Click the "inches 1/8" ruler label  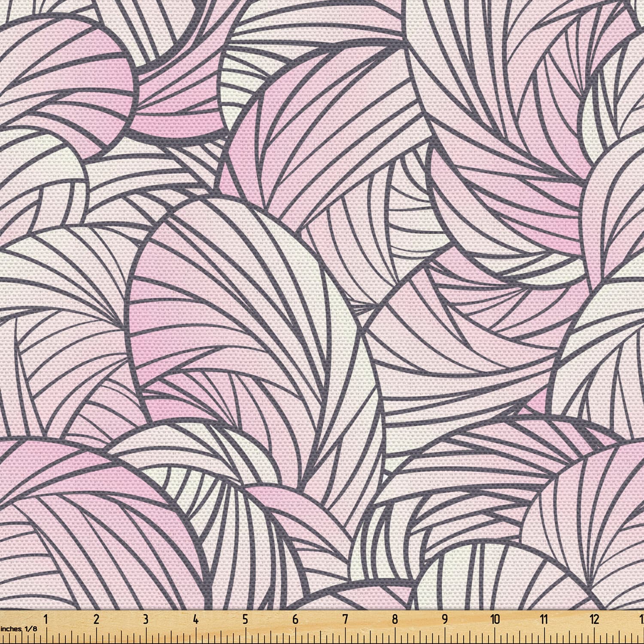(18, 629)
